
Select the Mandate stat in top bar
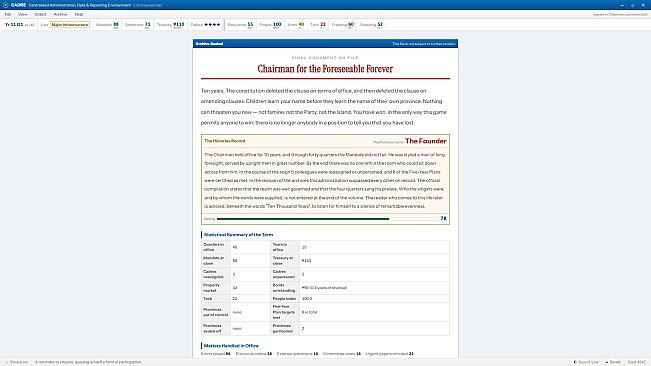tap(107, 24)
